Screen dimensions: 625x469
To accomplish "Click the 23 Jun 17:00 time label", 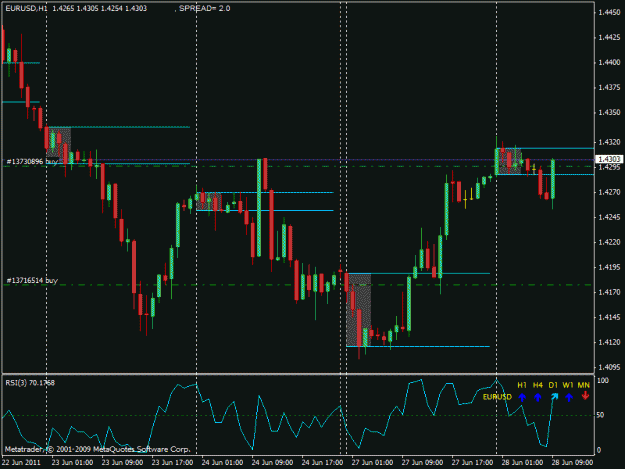I will coord(173,463).
